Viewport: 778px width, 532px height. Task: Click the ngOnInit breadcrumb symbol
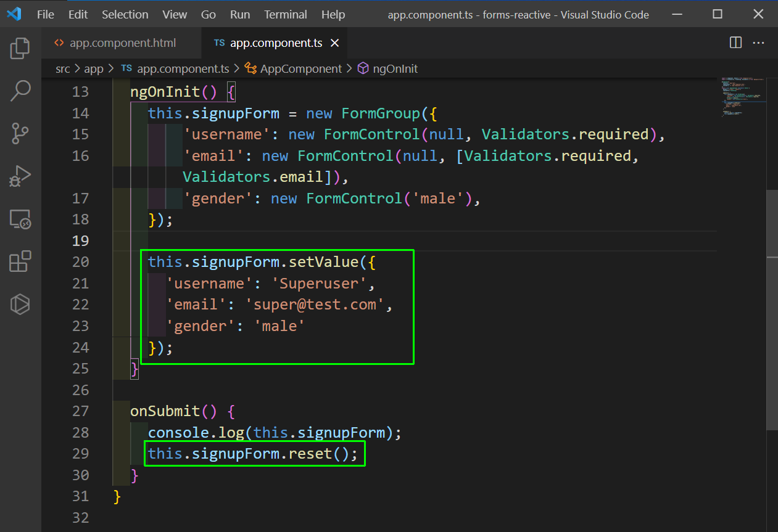point(388,68)
